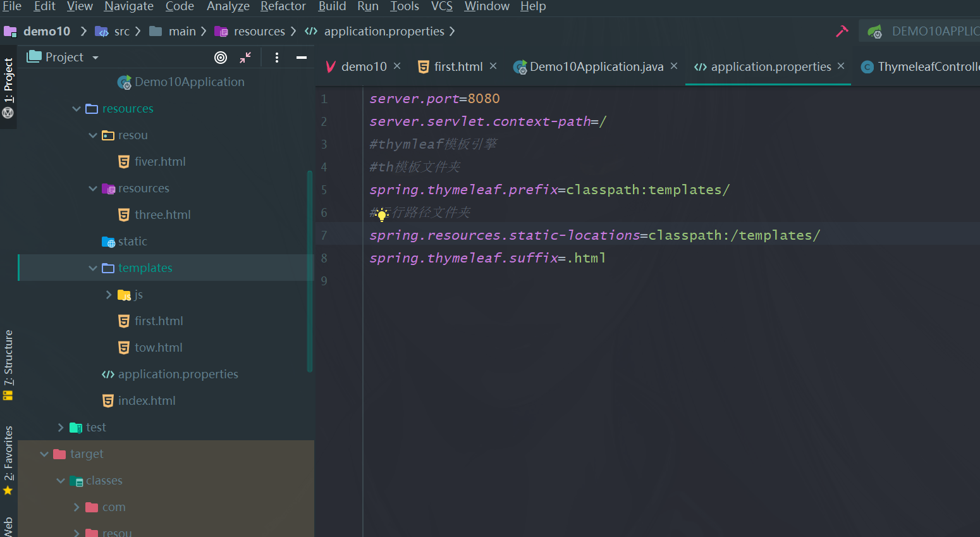Open the Project view dropdown
This screenshot has width=980, height=537.
coord(95,57)
